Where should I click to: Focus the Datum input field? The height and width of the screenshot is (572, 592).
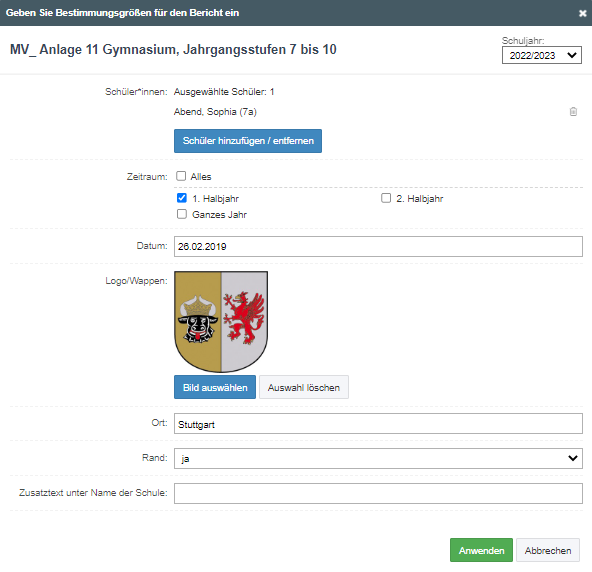coord(378,247)
